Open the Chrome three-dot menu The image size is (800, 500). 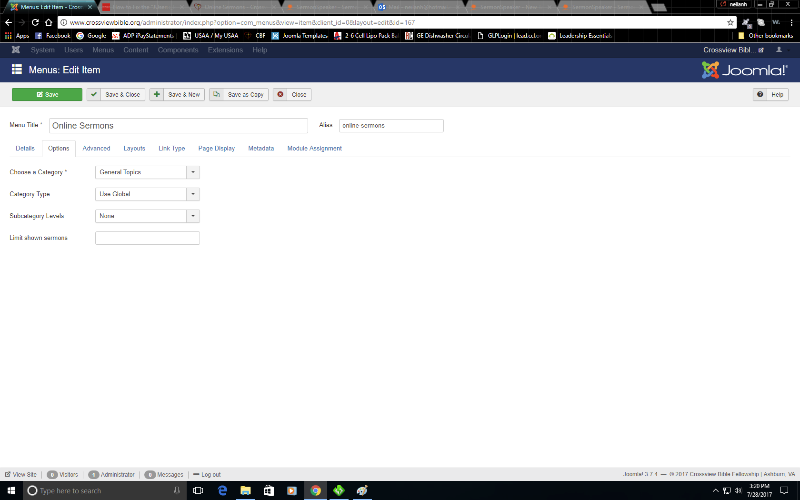click(792, 22)
